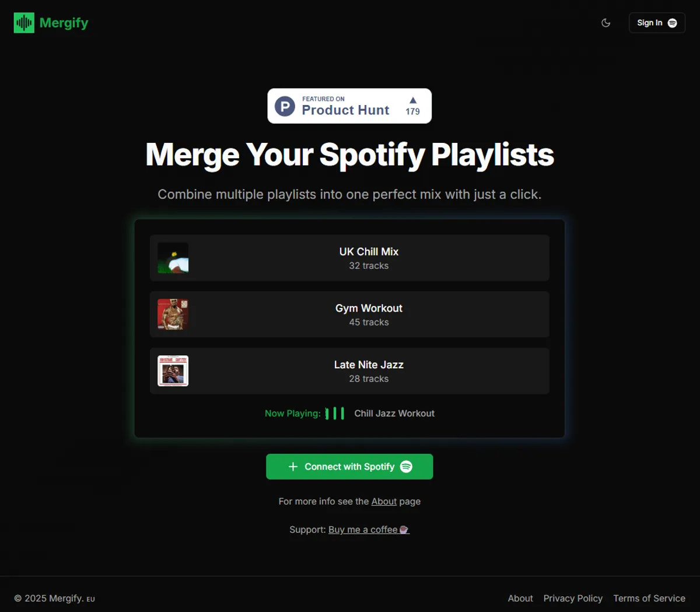Click the Product Hunt upvote triangle
Screen dimensions: 700x612
pyautogui.click(x=413, y=100)
